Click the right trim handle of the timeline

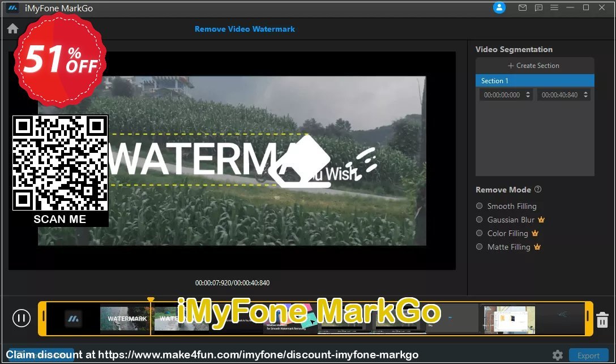pyautogui.click(x=588, y=319)
